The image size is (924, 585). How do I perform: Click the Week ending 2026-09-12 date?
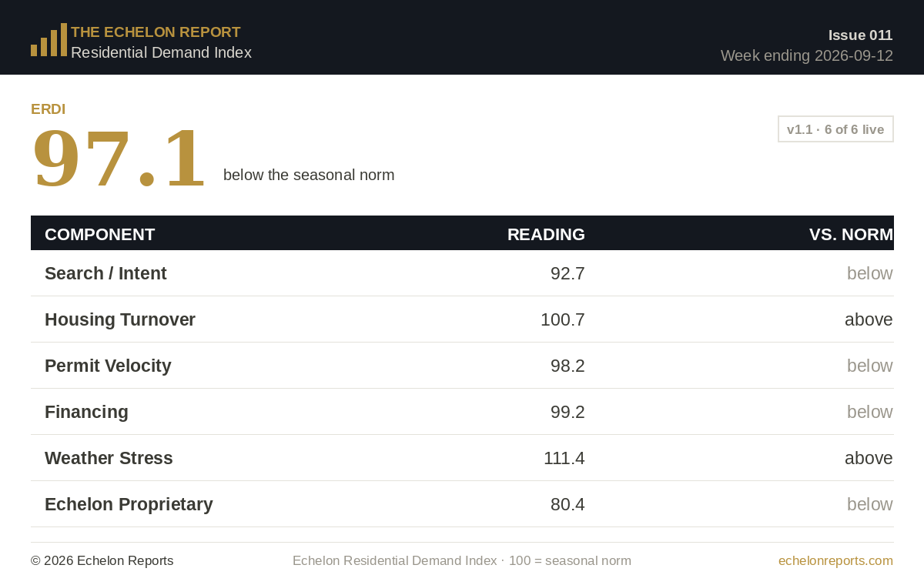807,55
